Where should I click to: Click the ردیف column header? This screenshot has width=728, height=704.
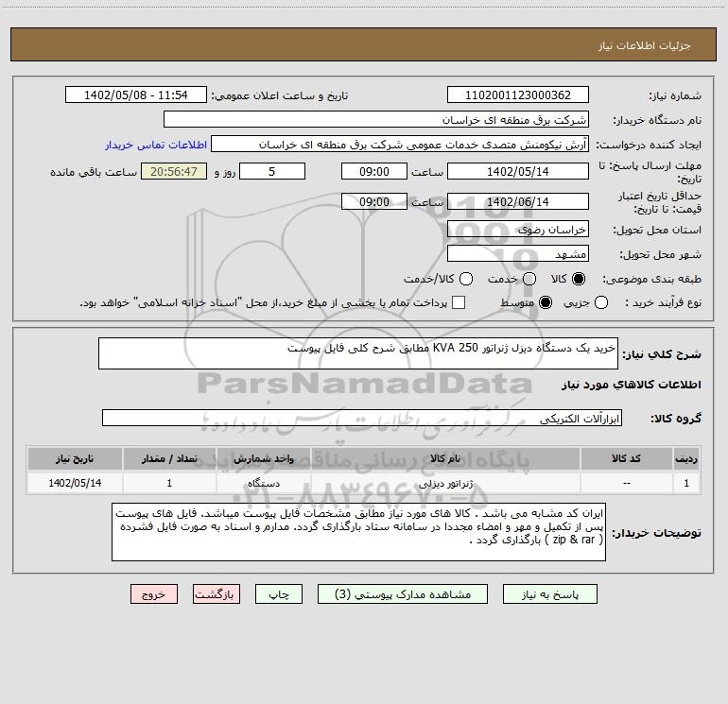686,458
